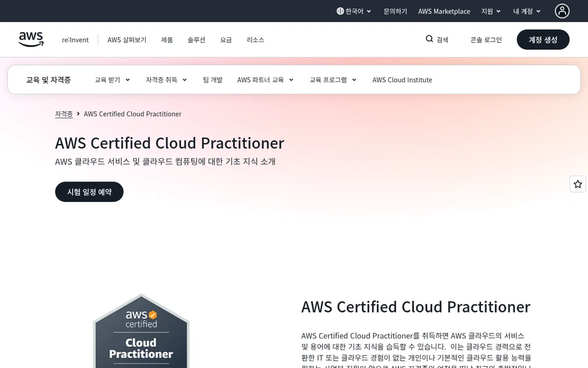Screen dimensions: 588x368
Task: Open the re:Invent menu item
Action: 75,40
